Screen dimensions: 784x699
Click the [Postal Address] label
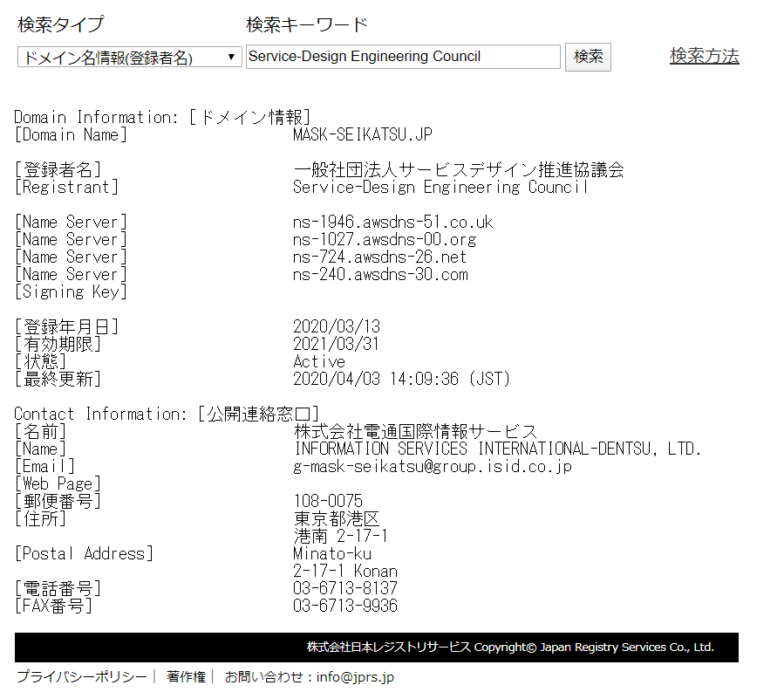click(x=84, y=554)
